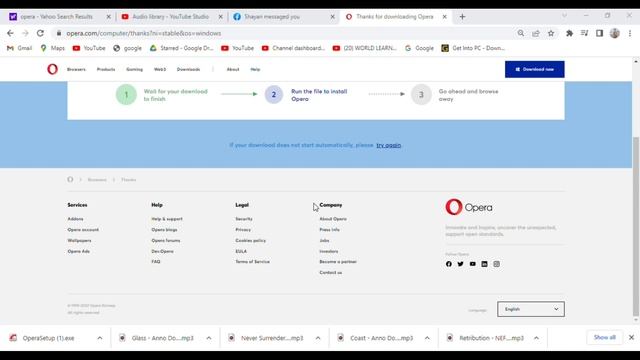Click Show all downloads button

click(604, 338)
